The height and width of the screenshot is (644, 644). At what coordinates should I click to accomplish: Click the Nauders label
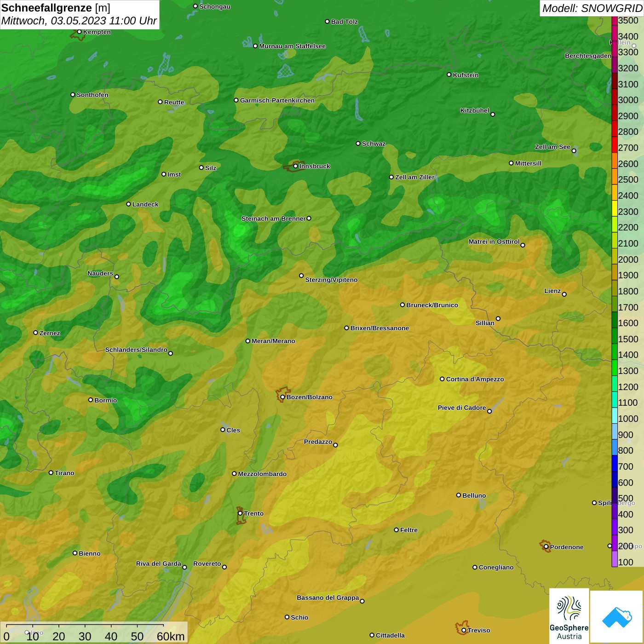tap(100, 273)
